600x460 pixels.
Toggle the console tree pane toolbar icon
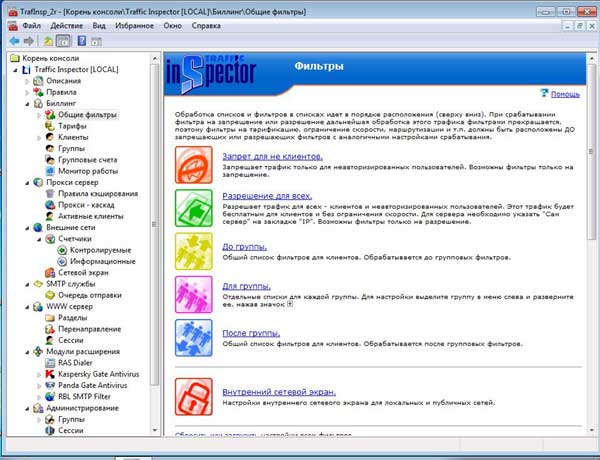(63, 41)
